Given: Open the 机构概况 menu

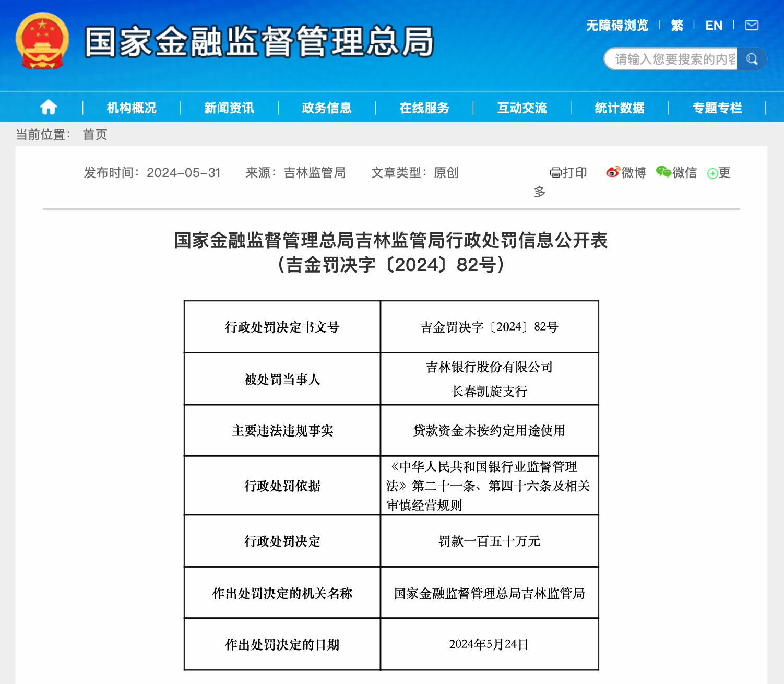Looking at the screenshot, I should [132, 108].
